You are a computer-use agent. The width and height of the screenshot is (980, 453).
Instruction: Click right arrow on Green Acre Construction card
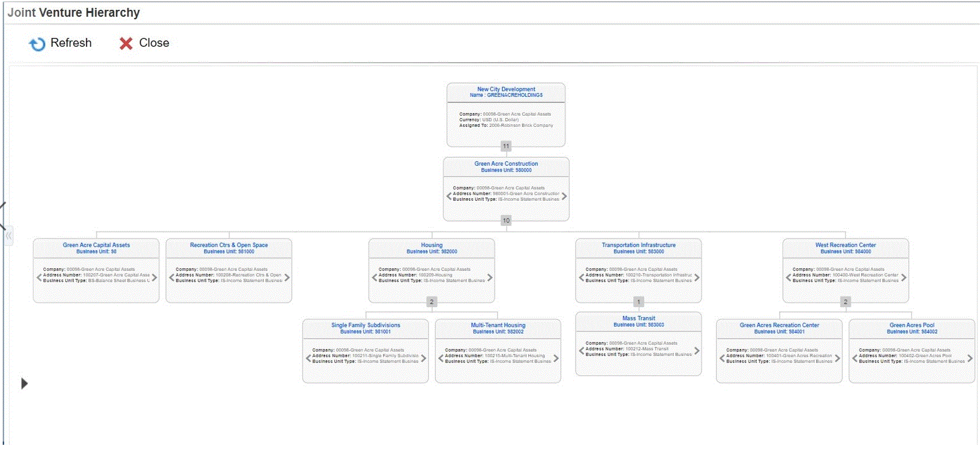[x=564, y=196]
